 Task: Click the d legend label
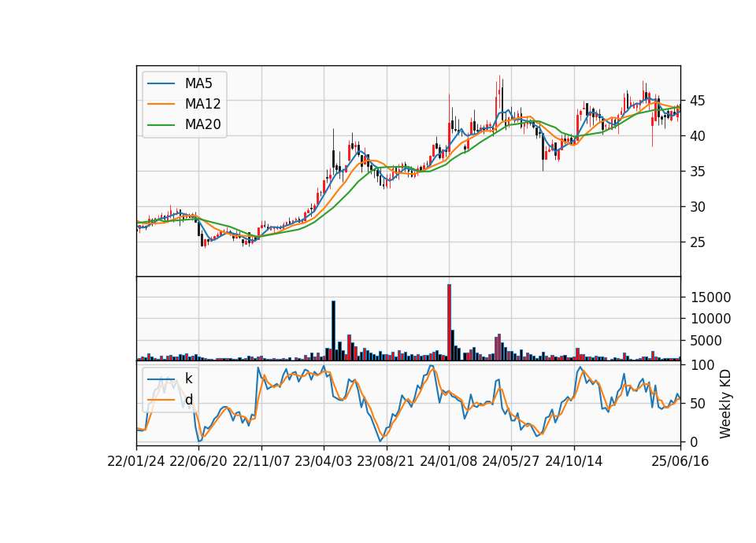[x=188, y=400]
